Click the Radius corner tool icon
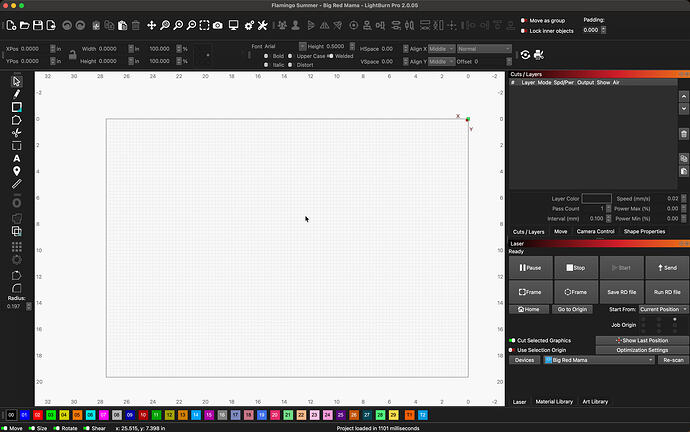690x432 pixels. pyautogui.click(x=17, y=288)
